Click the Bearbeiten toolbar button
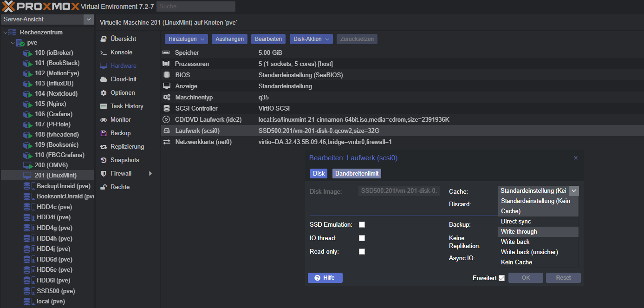Screen dimensions: 644x308 [268, 39]
